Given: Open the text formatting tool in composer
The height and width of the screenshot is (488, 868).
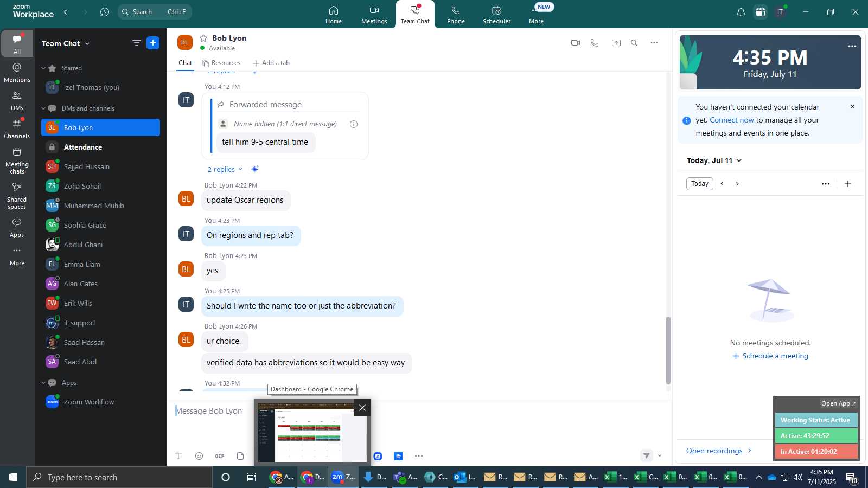Looking at the screenshot, I should click(178, 456).
